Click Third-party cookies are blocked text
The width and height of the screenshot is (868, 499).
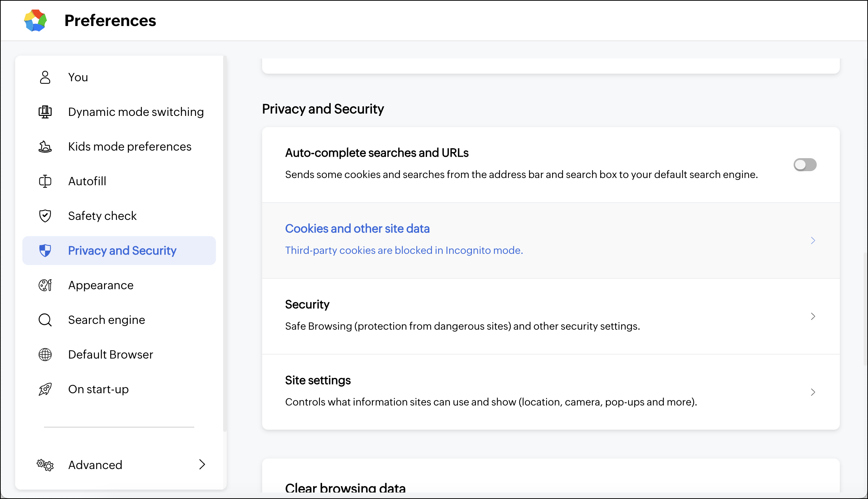pyautogui.click(x=404, y=250)
